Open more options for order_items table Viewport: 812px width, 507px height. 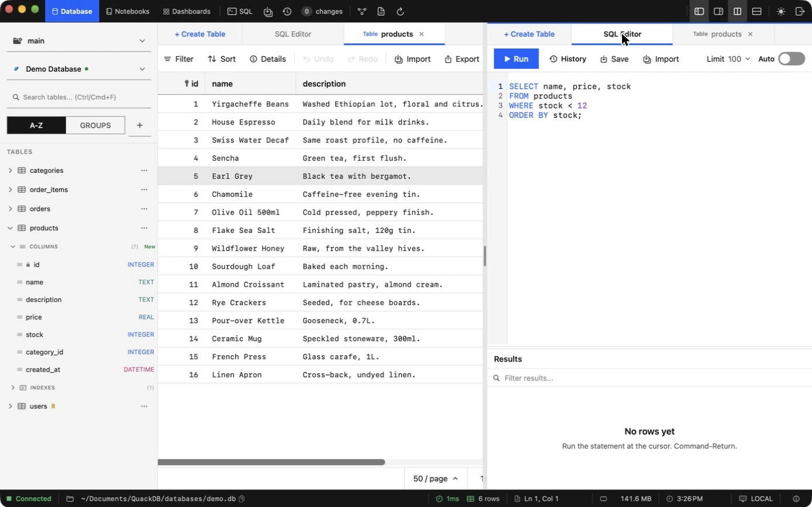click(144, 190)
